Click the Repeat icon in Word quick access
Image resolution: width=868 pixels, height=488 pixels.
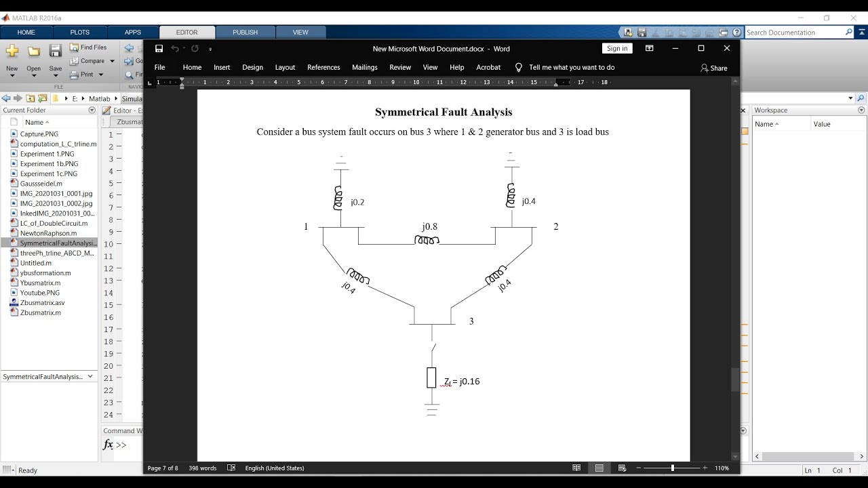click(x=195, y=49)
